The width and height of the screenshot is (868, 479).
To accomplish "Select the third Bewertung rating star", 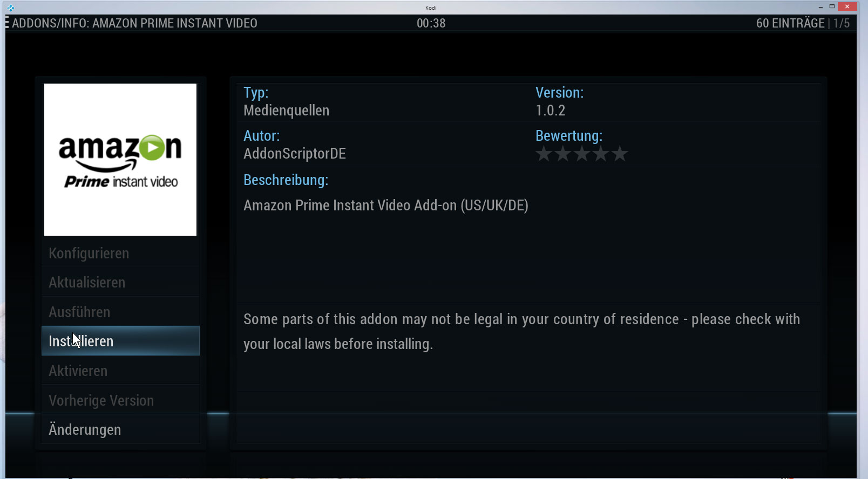I will pyautogui.click(x=582, y=154).
